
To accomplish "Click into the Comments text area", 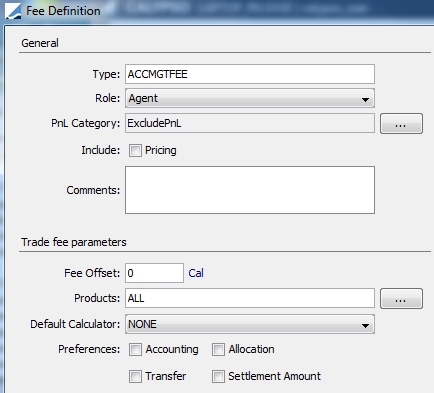I will pos(250,190).
